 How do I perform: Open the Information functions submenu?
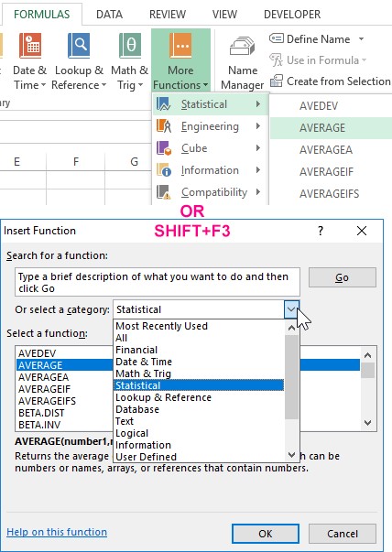click(211, 170)
